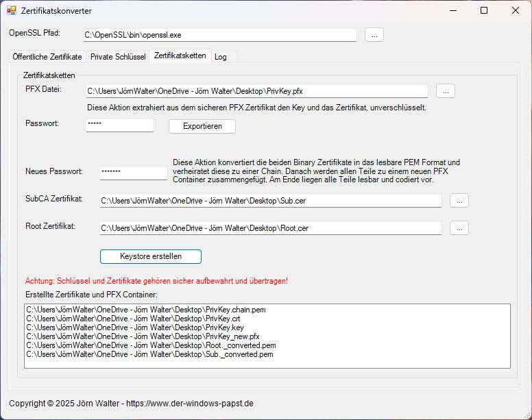532x420 pixels.
Task: Focus the OpenSSL Pfad text field
Action: [x=219, y=35]
